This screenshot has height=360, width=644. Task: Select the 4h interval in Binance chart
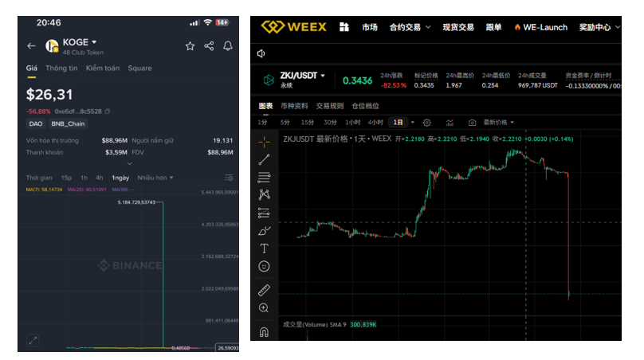coord(100,178)
